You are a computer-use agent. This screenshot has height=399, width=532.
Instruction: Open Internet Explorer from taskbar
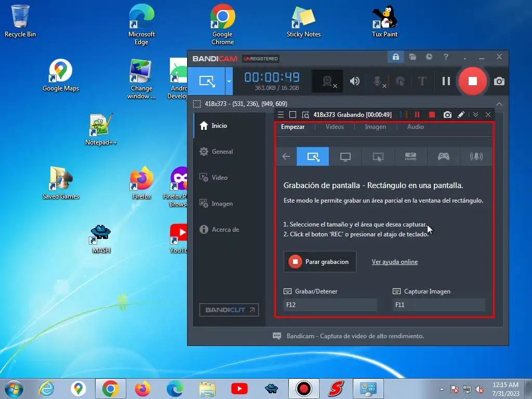tap(46, 389)
